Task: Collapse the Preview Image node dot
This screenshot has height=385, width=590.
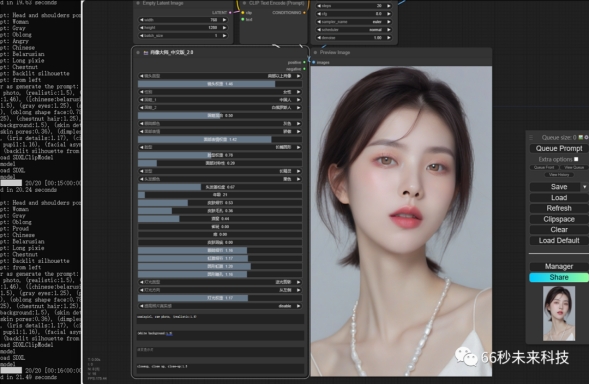Action: [315, 52]
